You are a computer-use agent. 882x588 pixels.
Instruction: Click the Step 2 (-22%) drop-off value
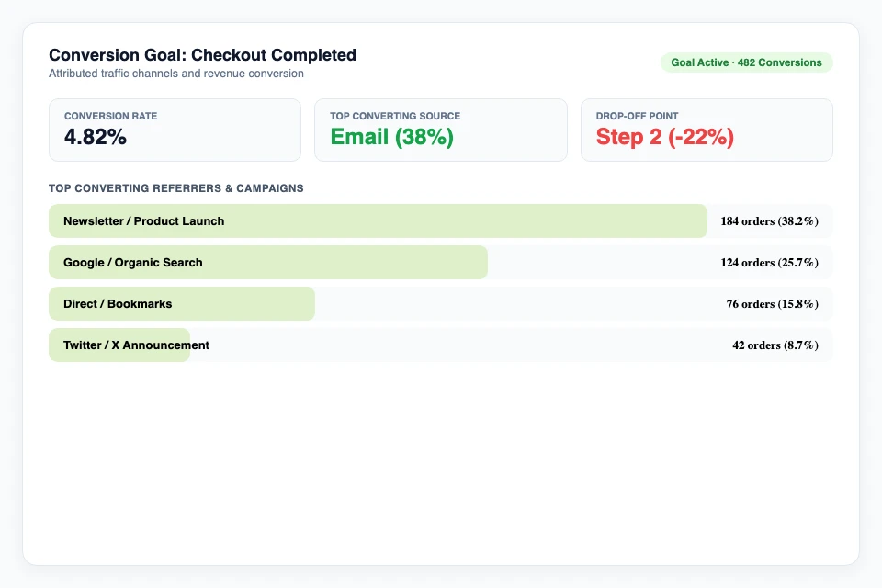[665, 137]
